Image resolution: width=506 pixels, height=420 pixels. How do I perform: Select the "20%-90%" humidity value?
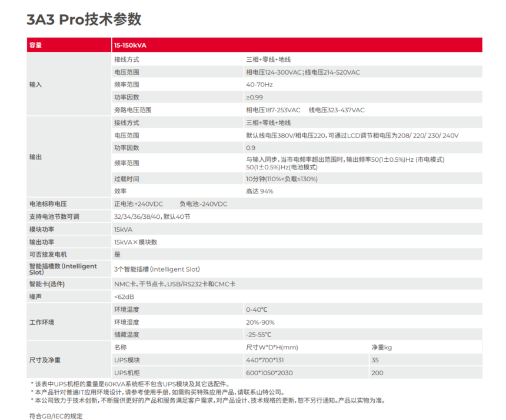click(x=260, y=322)
